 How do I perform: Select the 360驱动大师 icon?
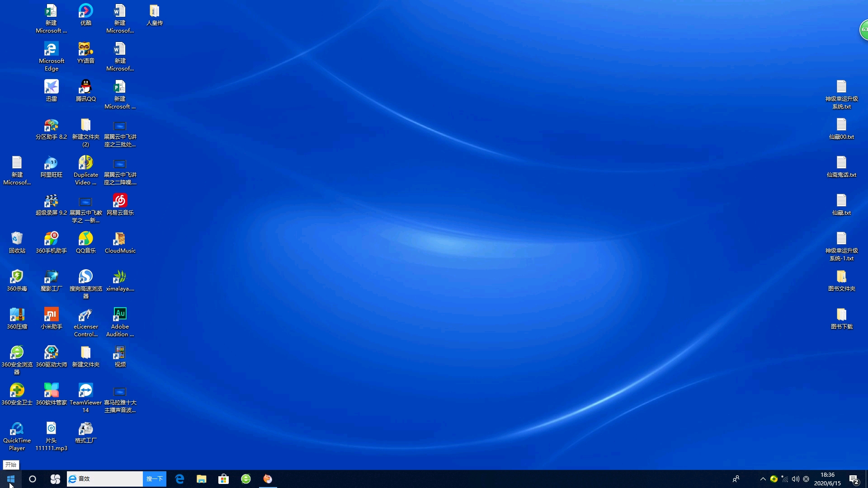pyautogui.click(x=51, y=356)
